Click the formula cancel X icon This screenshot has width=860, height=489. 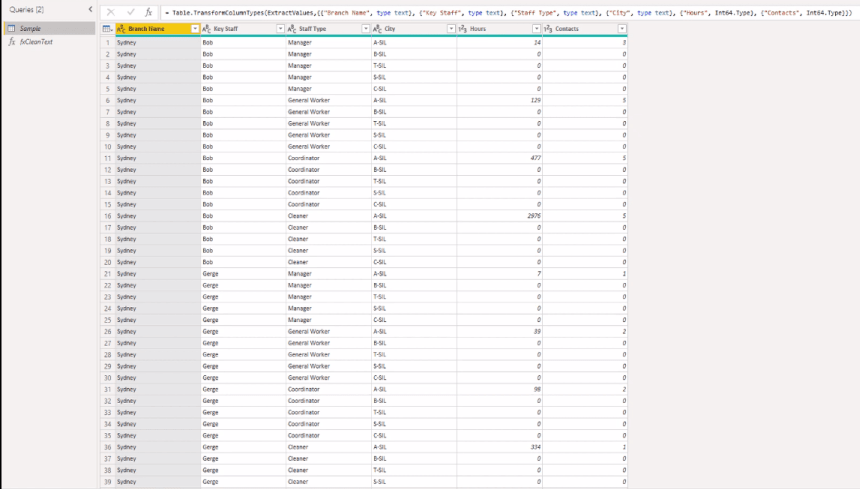point(111,12)
